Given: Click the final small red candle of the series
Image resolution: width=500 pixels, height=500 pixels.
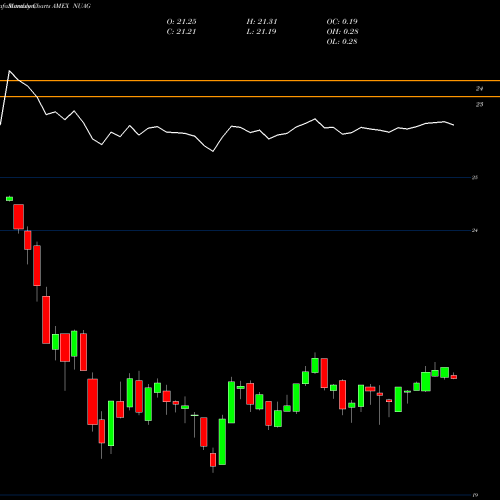Looking at the screenshot, I should point(454,377).
